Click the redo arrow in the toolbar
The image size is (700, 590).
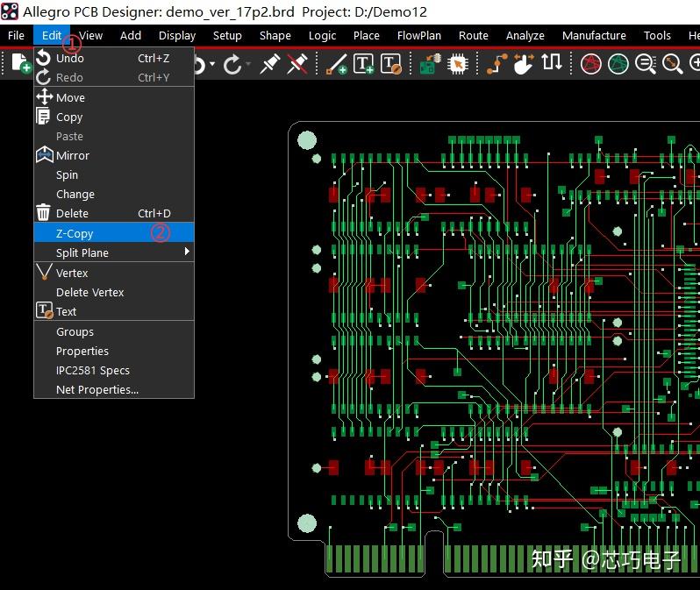point(232,64)
